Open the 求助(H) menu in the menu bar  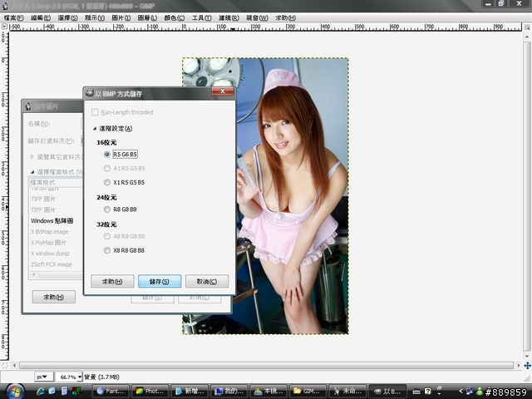pyautogui.click(x=285, y=17)
